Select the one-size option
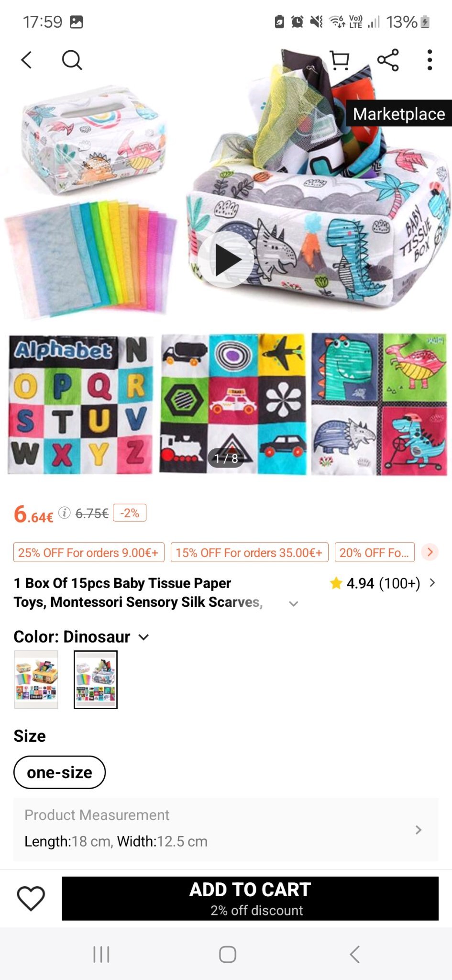This screenshot has height=980, width=452. (59, 772)
